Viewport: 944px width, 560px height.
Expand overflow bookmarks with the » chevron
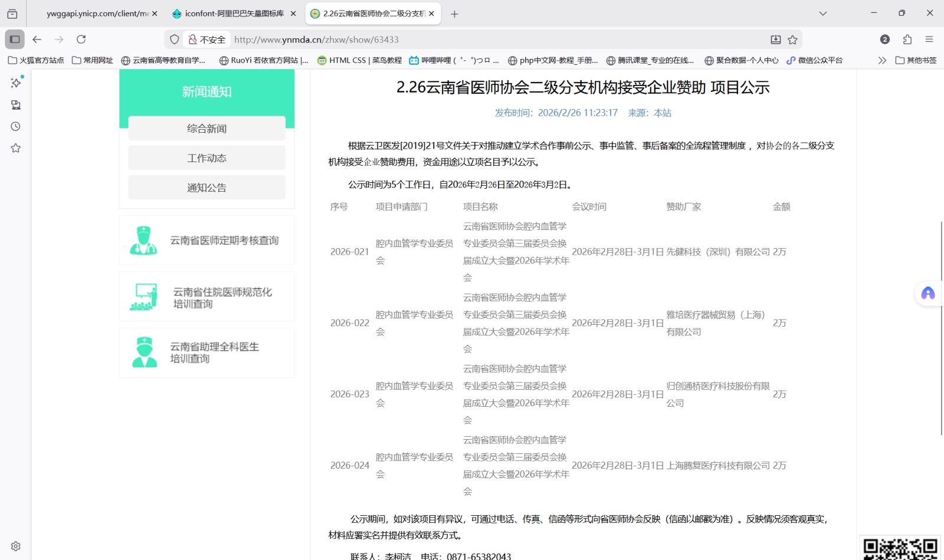(881, 60)
